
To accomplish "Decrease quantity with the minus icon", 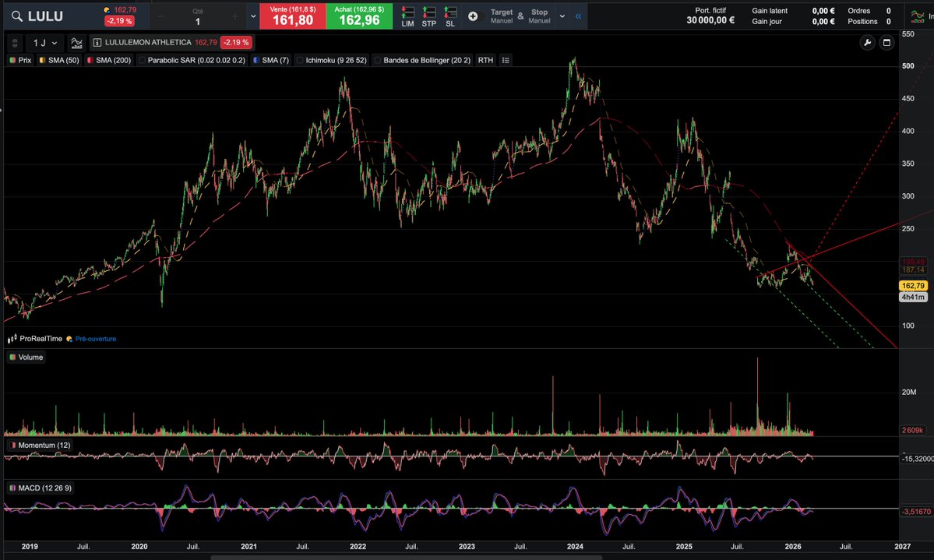I will tap(160, 16).
